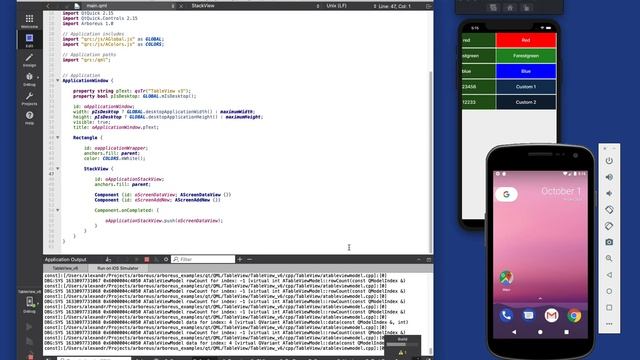
Task: Click the Filter field in Application Output
Action: [x=203, y=260]
